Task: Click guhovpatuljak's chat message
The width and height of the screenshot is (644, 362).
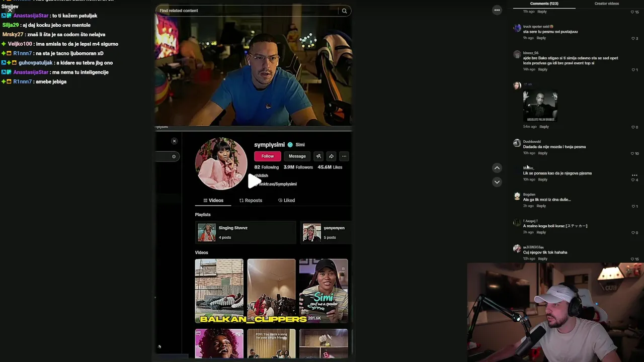Action: 57,63
